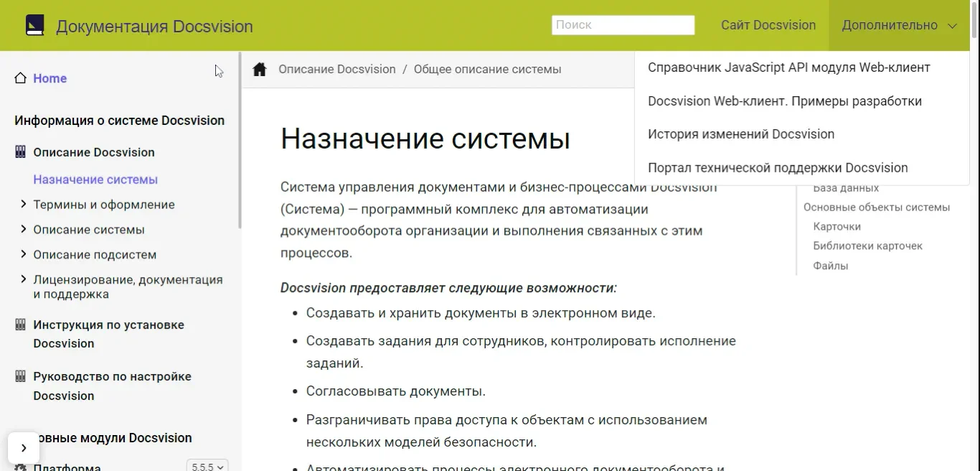
Task: Click the page vertical scrollbar
Action: [975, 20]
